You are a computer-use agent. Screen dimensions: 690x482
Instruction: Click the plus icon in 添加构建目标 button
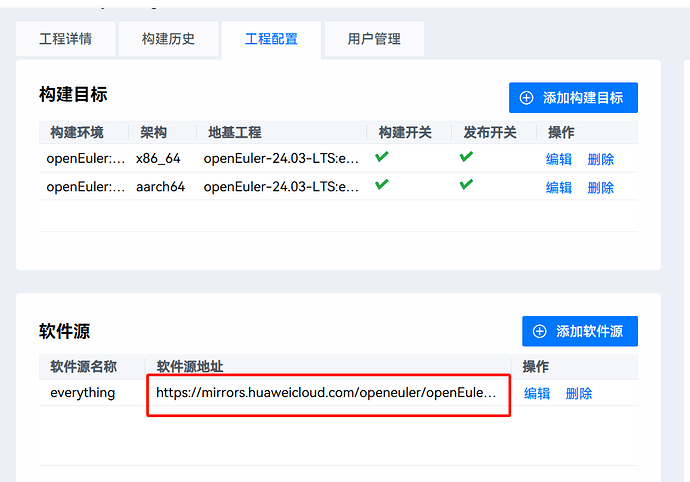pyautogui.click(x=526, y=98)
